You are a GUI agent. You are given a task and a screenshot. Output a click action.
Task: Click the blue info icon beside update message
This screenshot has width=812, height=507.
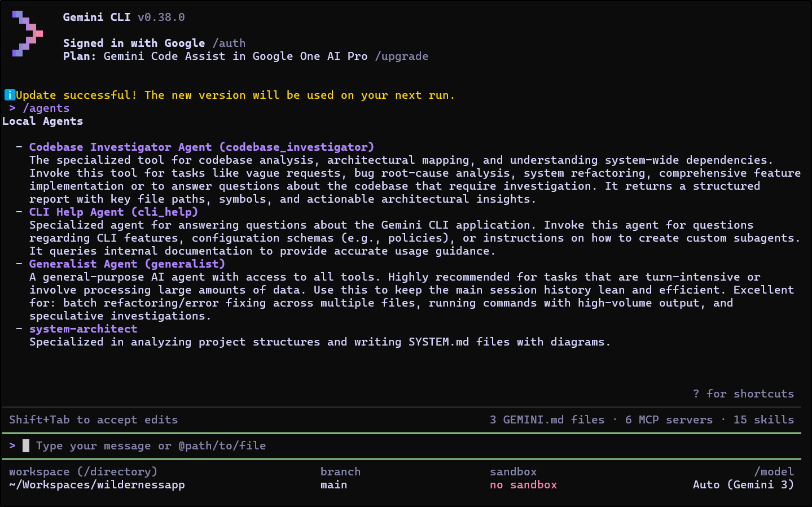(10, 95)
